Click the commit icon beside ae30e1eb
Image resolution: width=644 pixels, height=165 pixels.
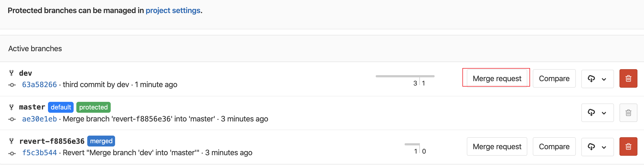coord(12,119)
